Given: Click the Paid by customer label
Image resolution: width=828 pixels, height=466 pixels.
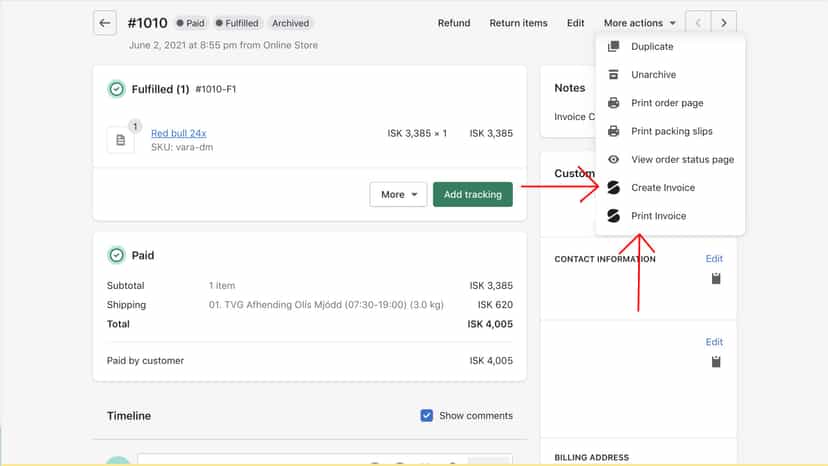Looking at the screenshot, I should (145, 361).
